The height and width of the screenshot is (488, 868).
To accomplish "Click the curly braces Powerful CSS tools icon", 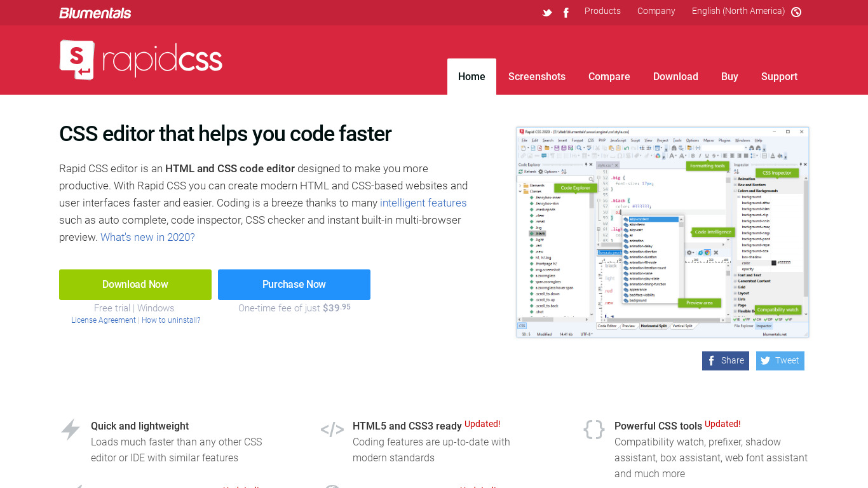I will coord(594,430).
